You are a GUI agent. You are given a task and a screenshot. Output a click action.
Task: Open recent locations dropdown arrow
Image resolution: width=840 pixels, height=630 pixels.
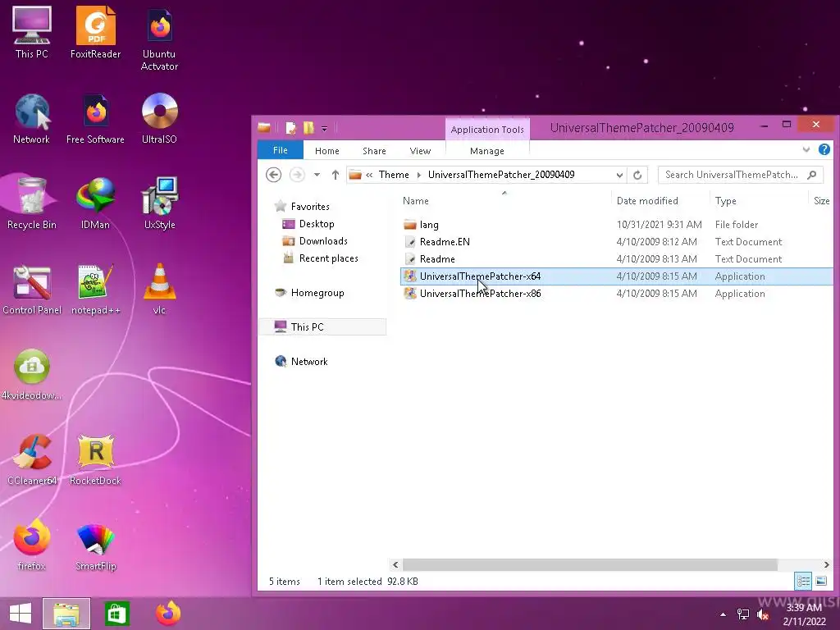[317, 175]
